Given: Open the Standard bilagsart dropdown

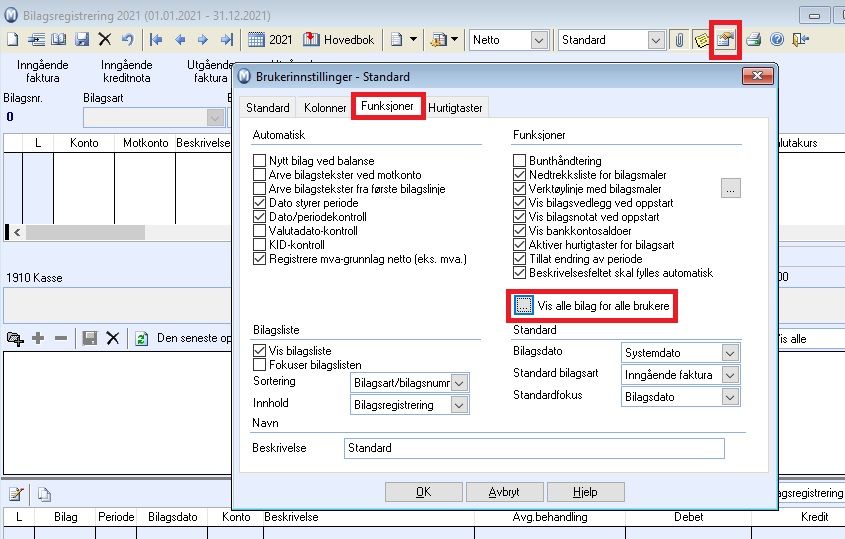Looking at the screenshot, I should tap(730, 375).
